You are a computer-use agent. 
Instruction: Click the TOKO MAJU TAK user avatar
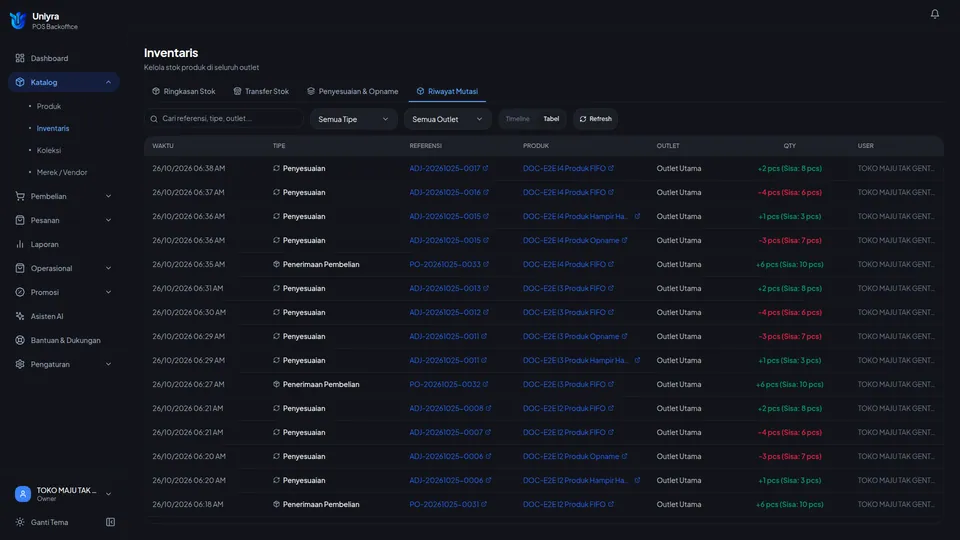point(23,494)
